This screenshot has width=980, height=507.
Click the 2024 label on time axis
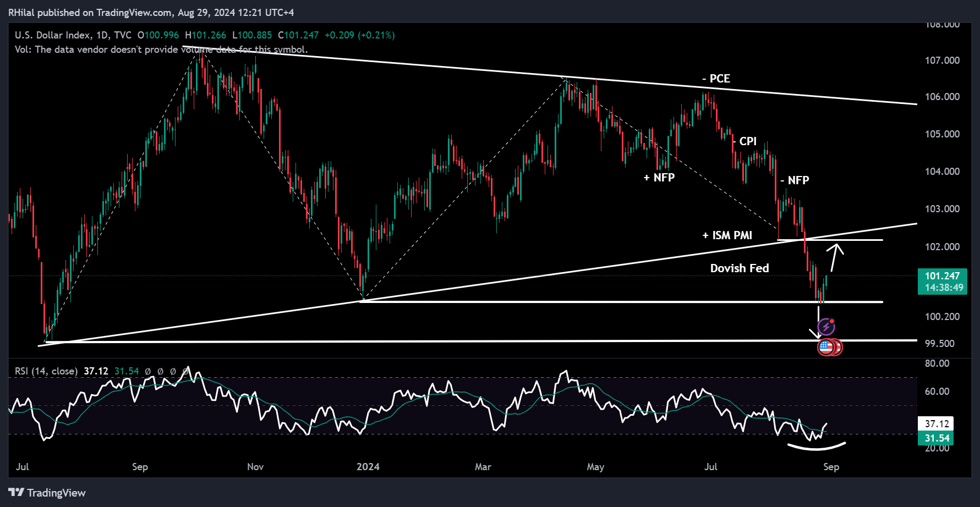(368, 467)
